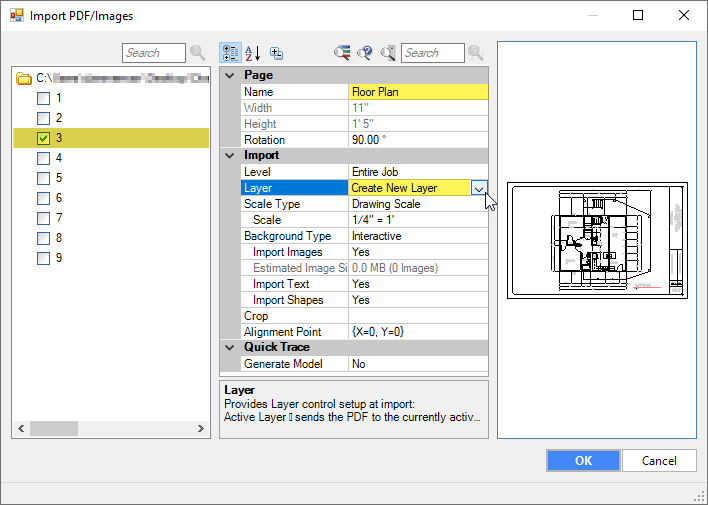Select the Scale Type property label

point(294,204)
